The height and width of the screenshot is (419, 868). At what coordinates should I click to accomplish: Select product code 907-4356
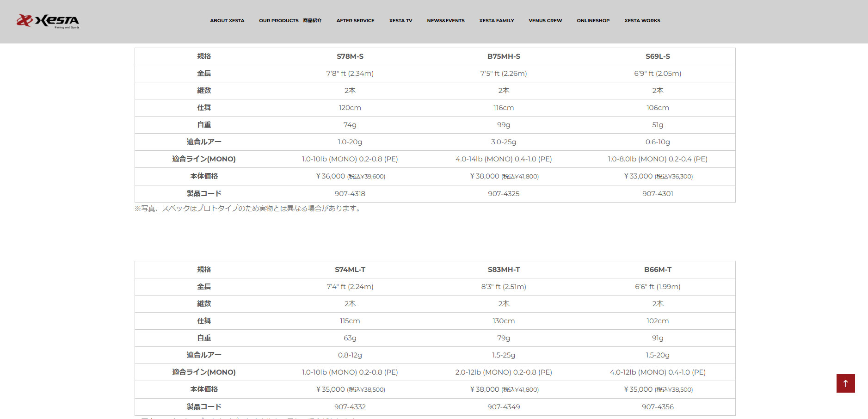(658, 407)
